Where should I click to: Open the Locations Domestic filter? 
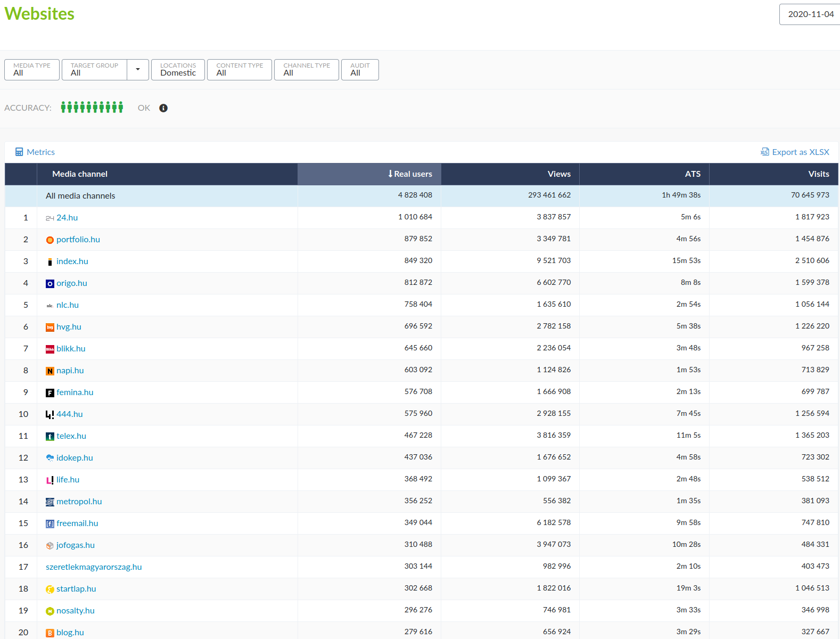point(178,70)
